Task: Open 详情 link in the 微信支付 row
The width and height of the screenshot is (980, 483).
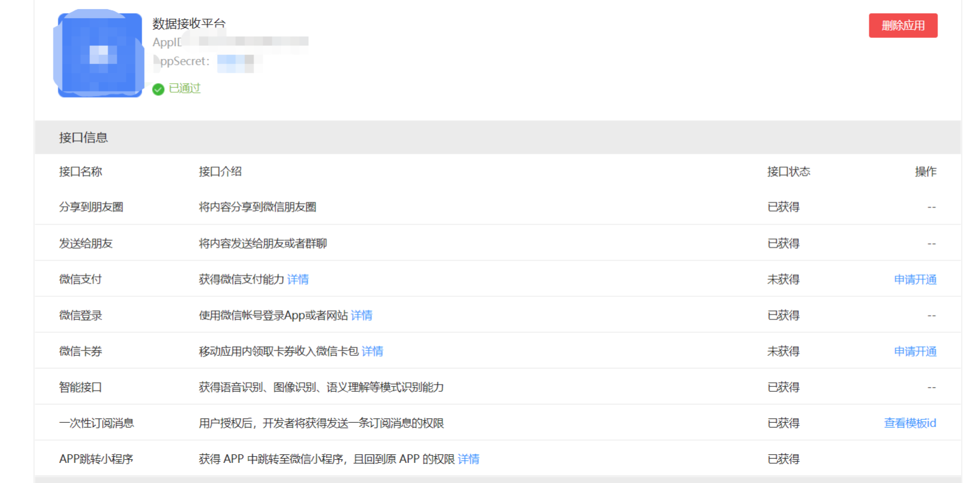Action: pos(298,279)
